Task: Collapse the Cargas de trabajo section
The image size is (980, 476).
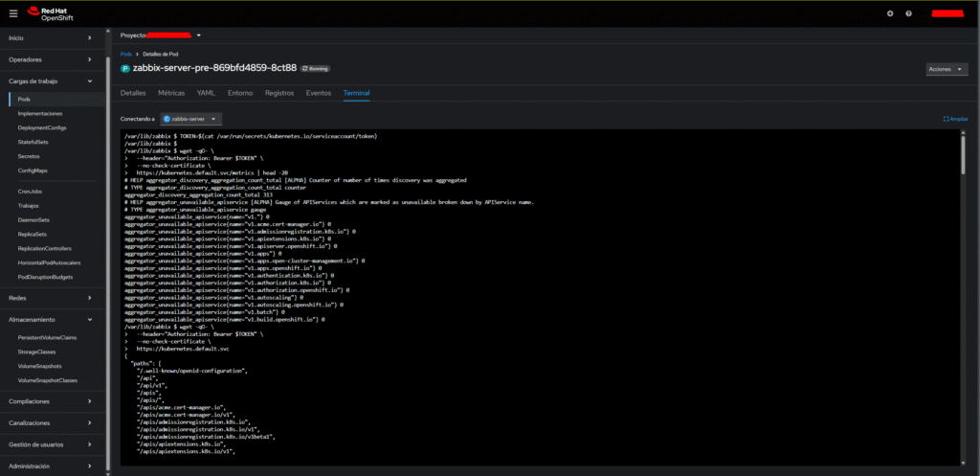Action: pos(51,80)
